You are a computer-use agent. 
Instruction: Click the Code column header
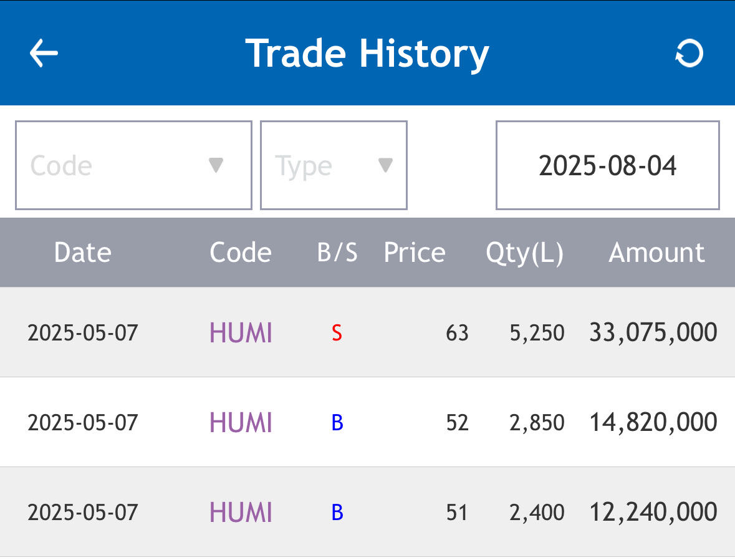241,253
